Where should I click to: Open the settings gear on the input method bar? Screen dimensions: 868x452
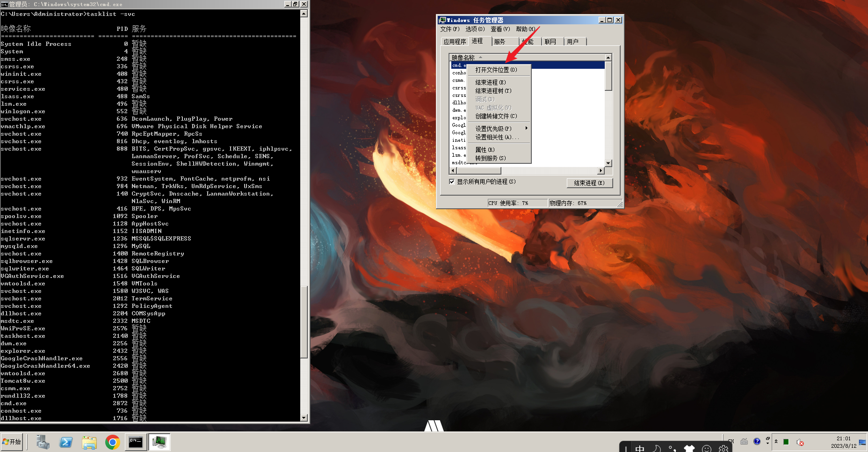click(723, 448)
